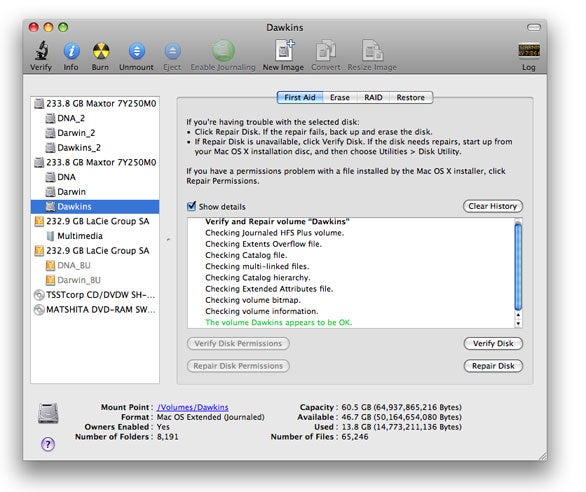Click the Capacity value 60.5 GB

tap(401, 407)
